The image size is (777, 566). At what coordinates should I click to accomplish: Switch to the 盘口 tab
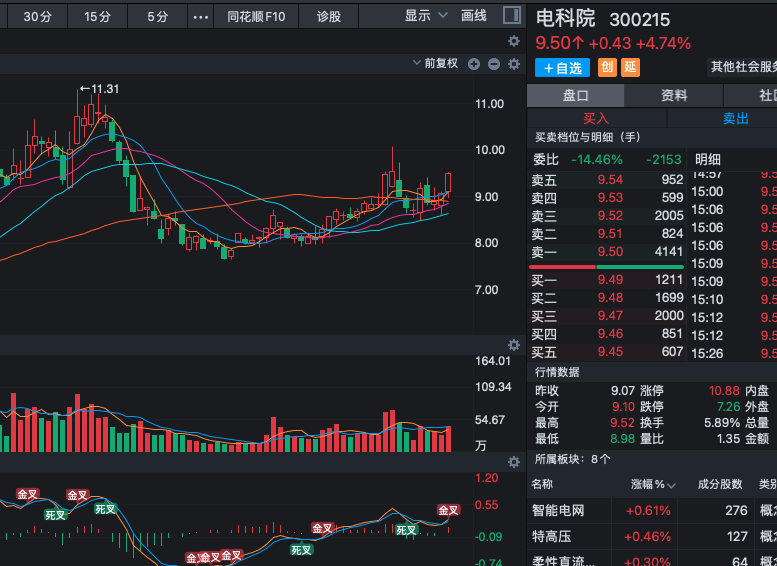tap(575, 95)
